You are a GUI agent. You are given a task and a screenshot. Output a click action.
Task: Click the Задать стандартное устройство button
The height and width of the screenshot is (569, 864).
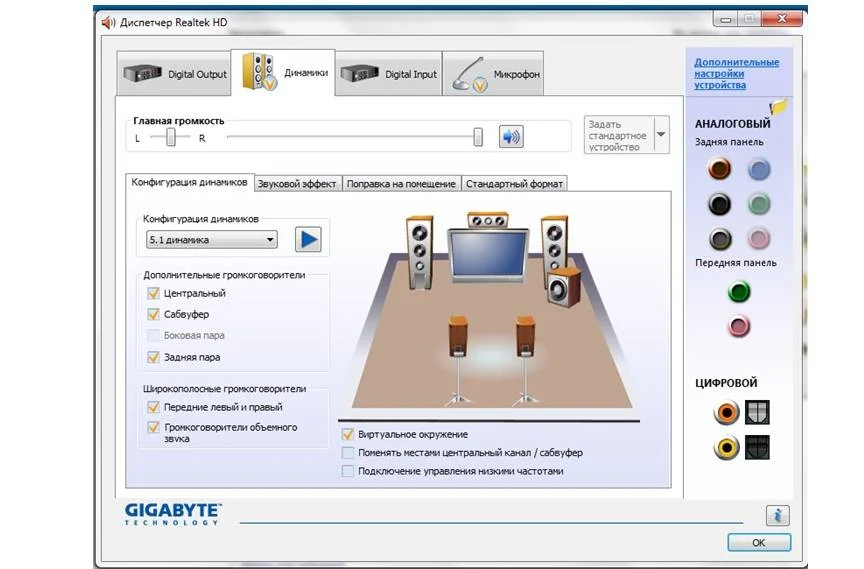[x=619, y=135]
